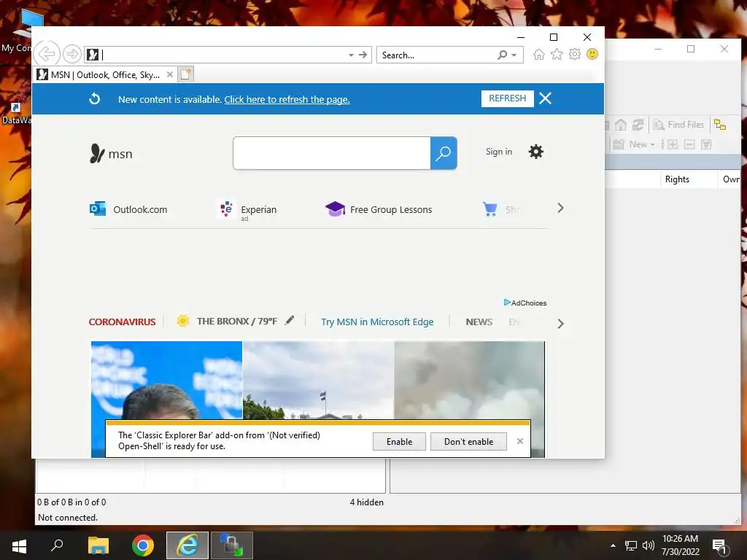Open Favorites star icon
Screen dimensions: 747x560
(x=557, y=54)
